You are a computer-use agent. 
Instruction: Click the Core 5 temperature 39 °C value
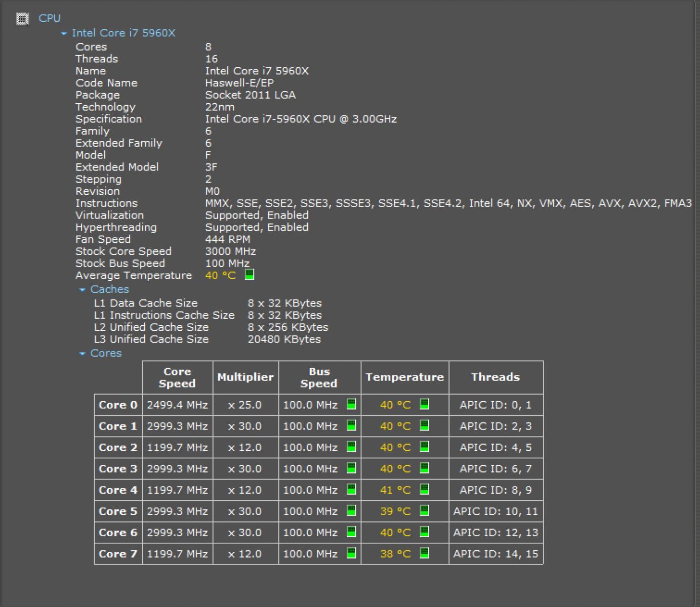(395, 511)
